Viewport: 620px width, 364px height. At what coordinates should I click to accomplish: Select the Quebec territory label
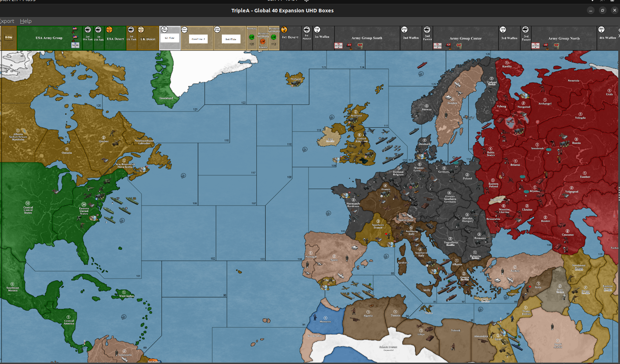[104, 141]
